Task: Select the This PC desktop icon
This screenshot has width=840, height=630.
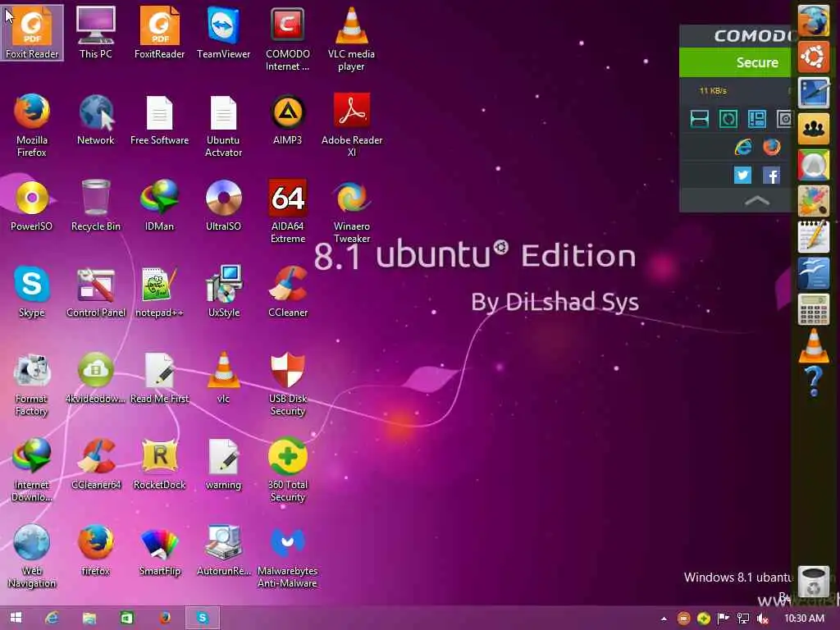Action: click(x=95, y=32)
